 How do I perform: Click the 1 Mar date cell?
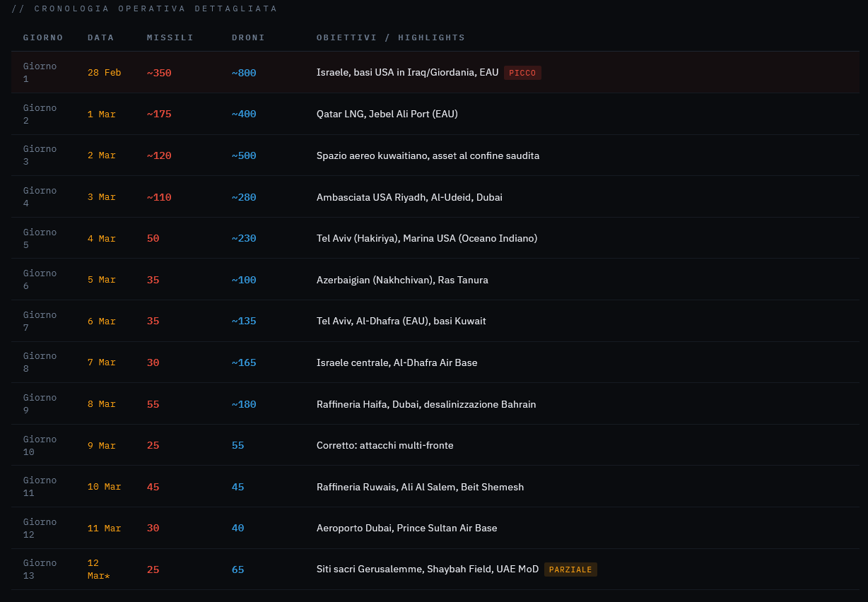[x=101, y=114]
